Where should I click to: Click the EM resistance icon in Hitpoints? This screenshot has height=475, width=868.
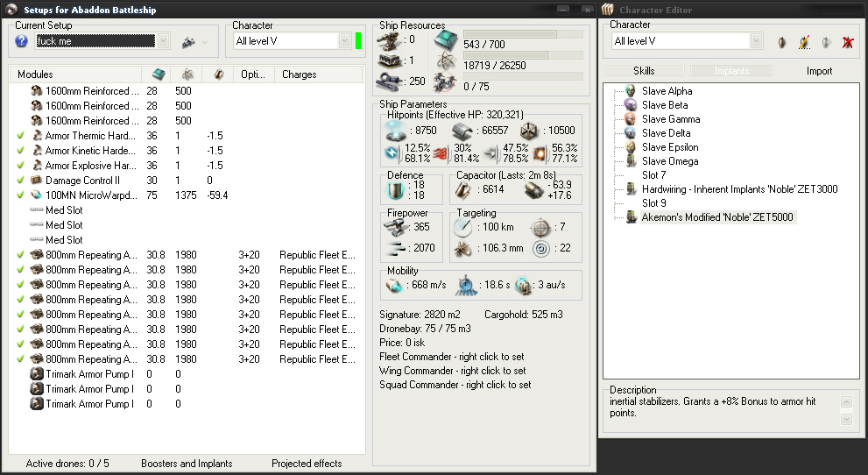392,153
